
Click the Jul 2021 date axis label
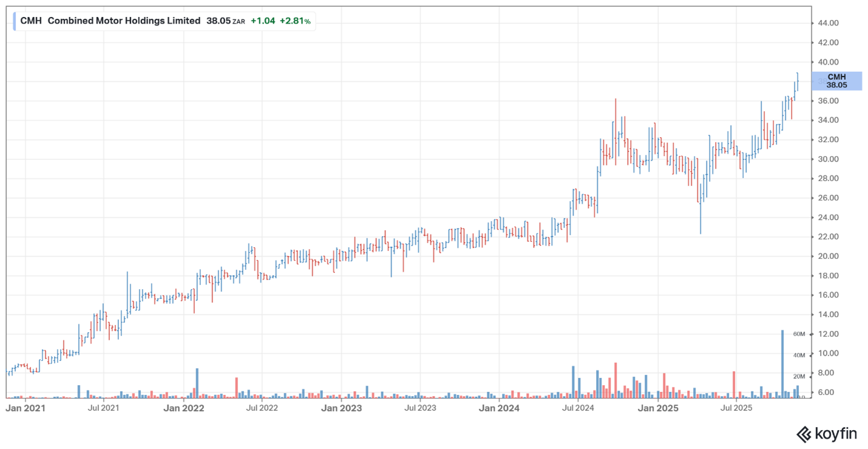click(x=103, y=408)
